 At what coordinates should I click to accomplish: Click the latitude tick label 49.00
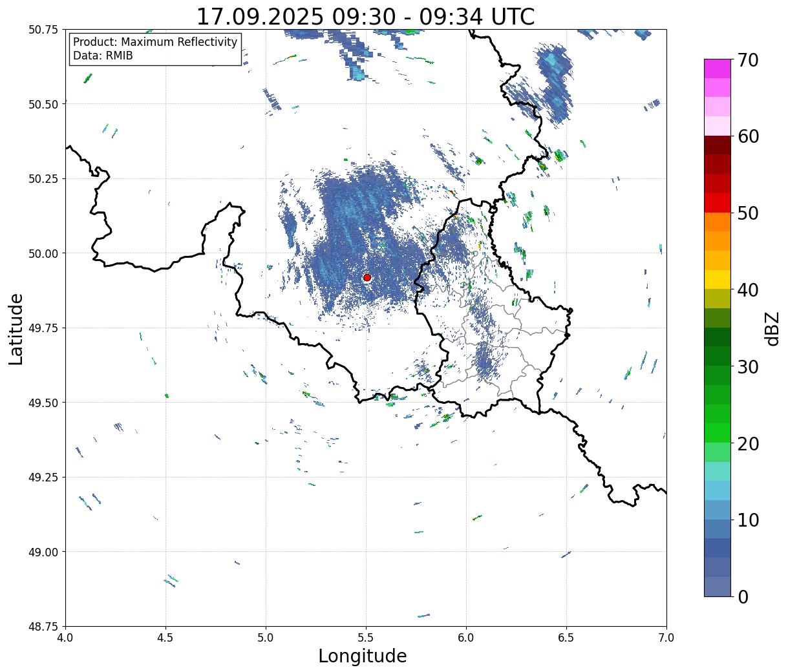click(43, 552)
